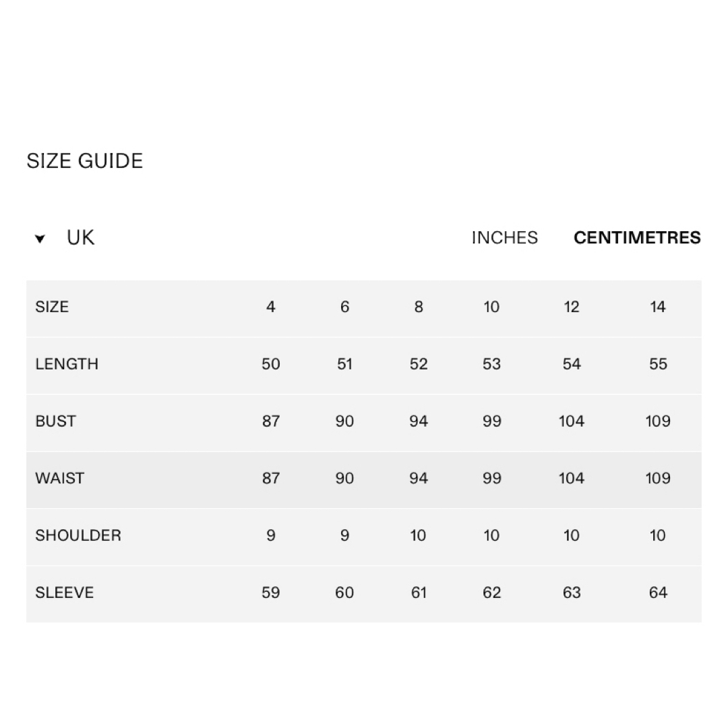728x728 pixels.
Task: Click sleeve value 59 for size 4
Action: 271,593
